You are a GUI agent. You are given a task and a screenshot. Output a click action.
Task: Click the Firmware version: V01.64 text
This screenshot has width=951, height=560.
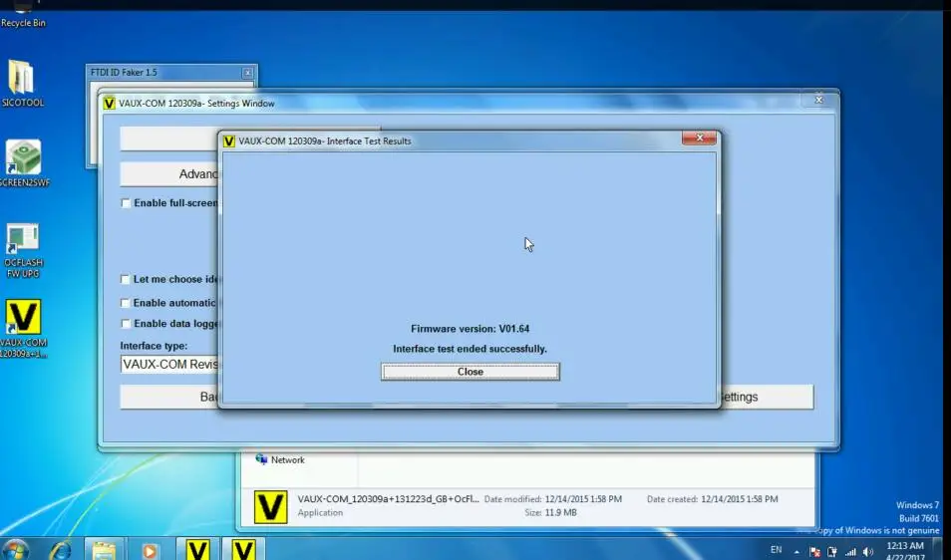pyautogui.click(x=471, y=329)
